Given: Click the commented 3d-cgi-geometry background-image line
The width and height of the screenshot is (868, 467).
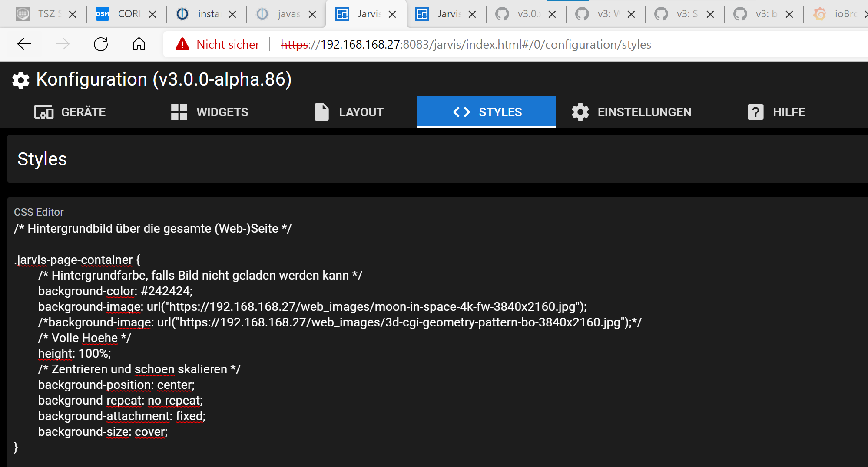Looking at the screenshot, I should click(x=340, y=322).
